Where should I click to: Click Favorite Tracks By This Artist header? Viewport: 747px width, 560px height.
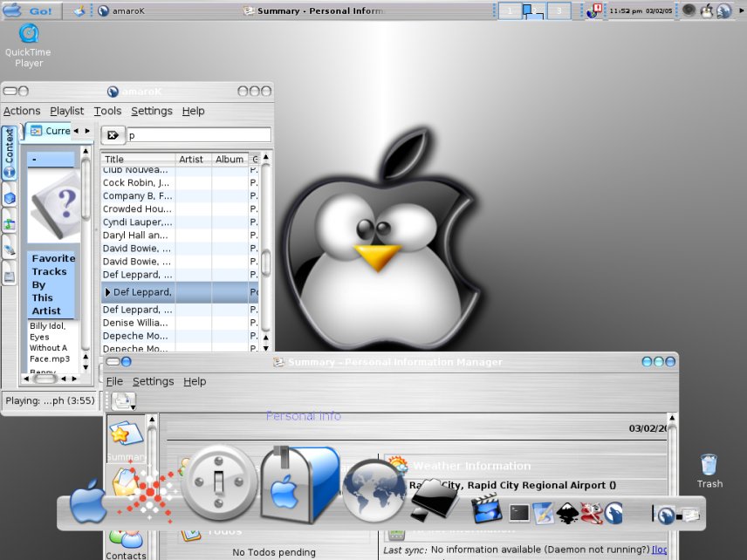click(x=51, y=284)
